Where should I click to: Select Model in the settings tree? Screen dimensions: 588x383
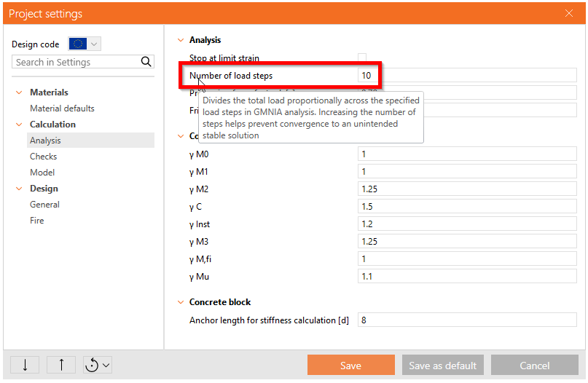(x=42, y=173)
